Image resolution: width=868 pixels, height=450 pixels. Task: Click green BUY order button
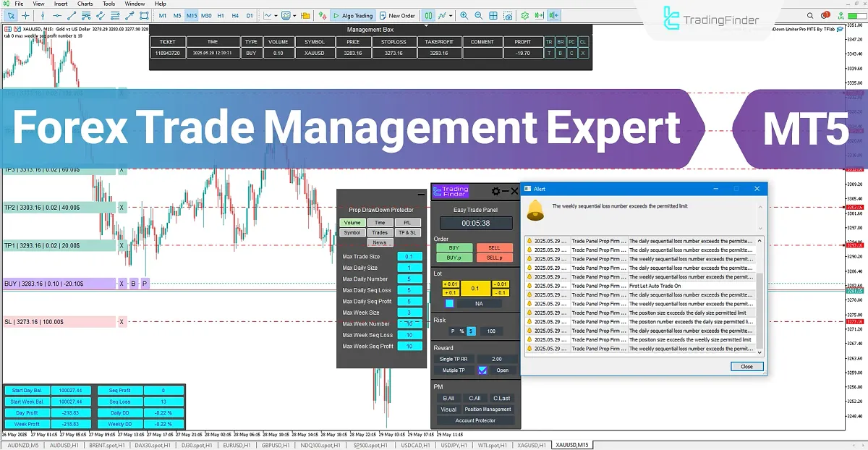pyautogui.click(x=454, y=247)
